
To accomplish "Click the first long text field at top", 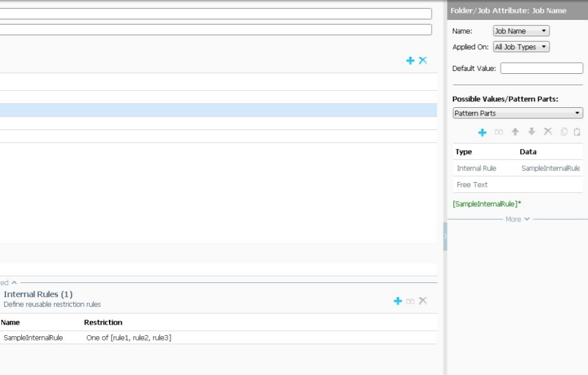I will click(x=216, y=14).
